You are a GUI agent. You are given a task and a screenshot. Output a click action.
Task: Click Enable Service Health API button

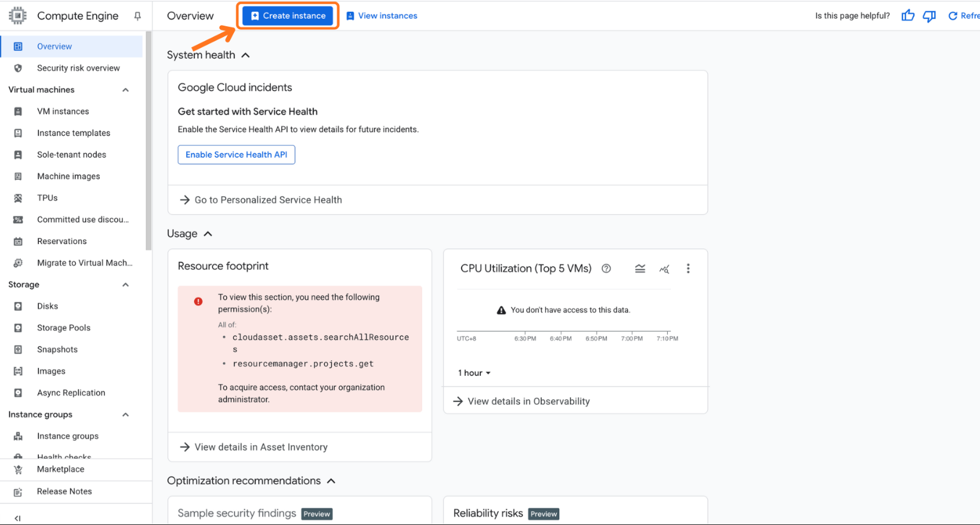tap(236, 155)
